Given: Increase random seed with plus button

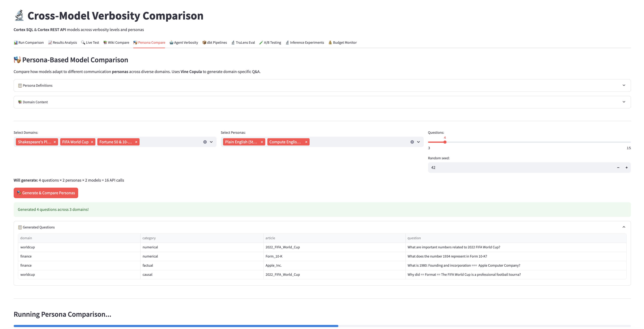Looking at the screenshot, I should 626,168.
